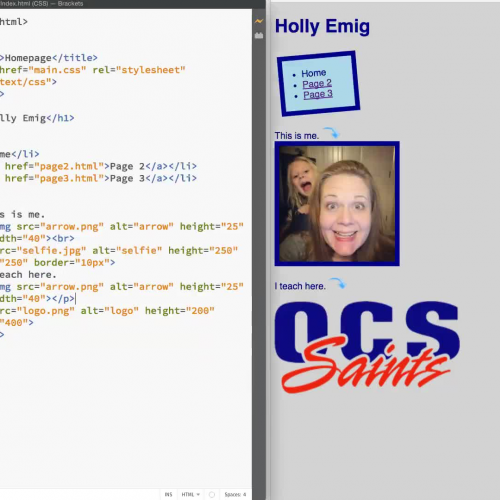Open the Page 2 link in preview
500x500 pixels.
pyautogui.click(x=317, y=83)
